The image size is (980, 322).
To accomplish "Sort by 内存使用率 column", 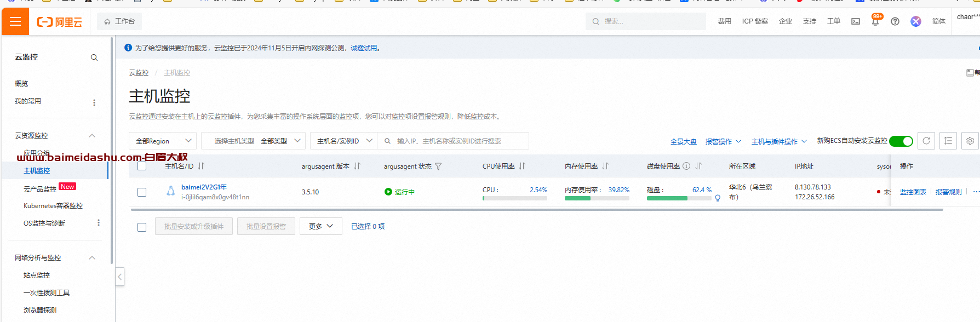I will click(605, 166).
